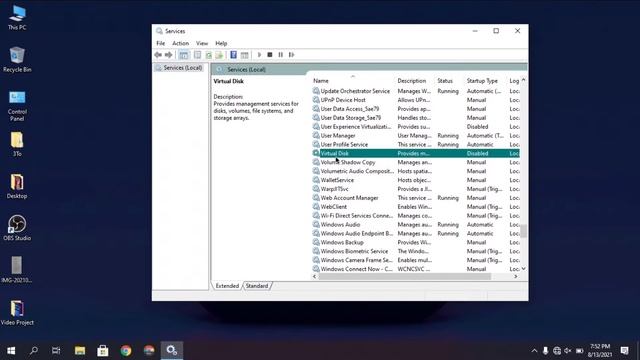Screen dimensions: 640x360
Task: Select Windows Camera Frame Server service
Action: pyautogui.click(x=416, y=260)
